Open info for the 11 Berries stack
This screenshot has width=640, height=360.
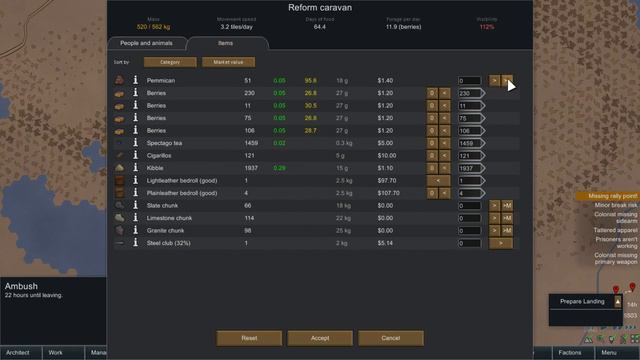(136, 105)
